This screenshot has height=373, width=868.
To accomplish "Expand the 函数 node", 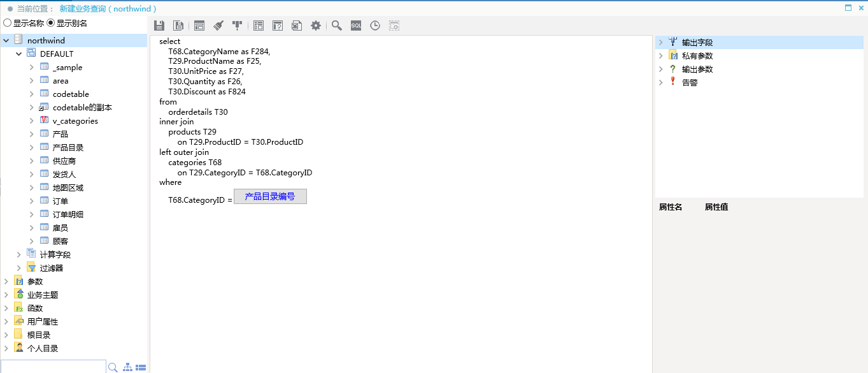I will coord(6,308).
